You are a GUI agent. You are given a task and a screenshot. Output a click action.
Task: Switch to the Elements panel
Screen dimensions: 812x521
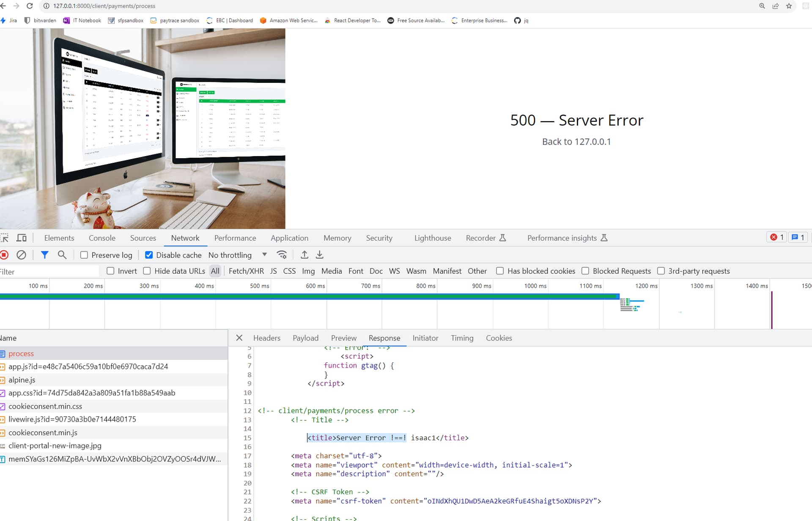pyautogui.click(x=59, y=238)
